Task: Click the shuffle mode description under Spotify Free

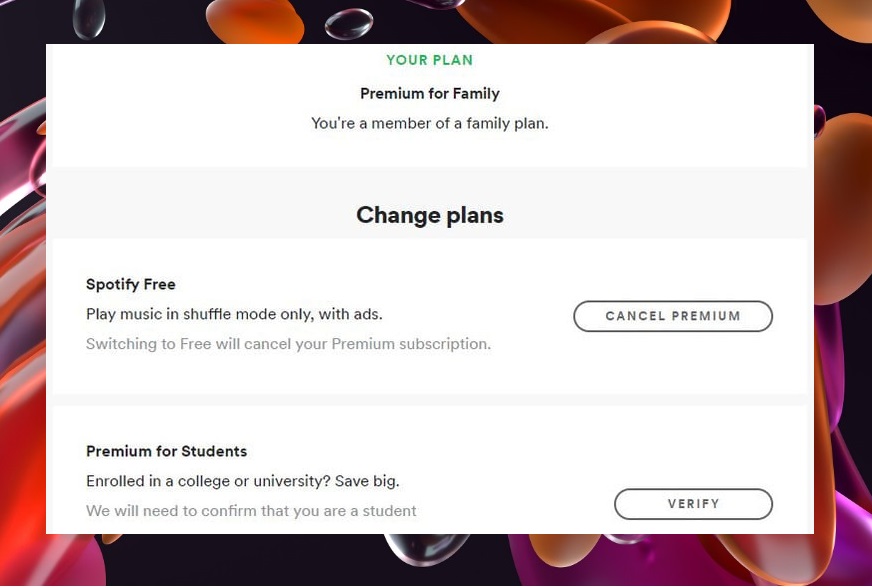Action: pyautogui.click(x=234, y=313)
